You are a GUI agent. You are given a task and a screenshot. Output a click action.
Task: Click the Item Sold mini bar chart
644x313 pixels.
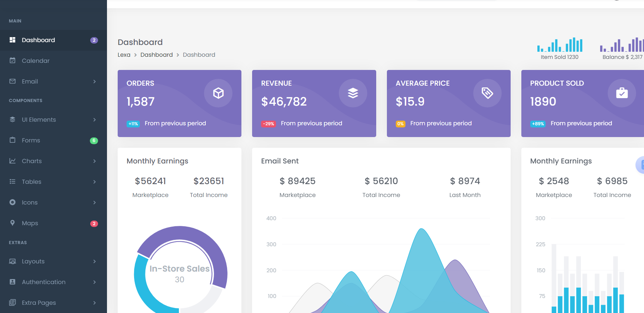pyautogui.click(x=559, y=45)
